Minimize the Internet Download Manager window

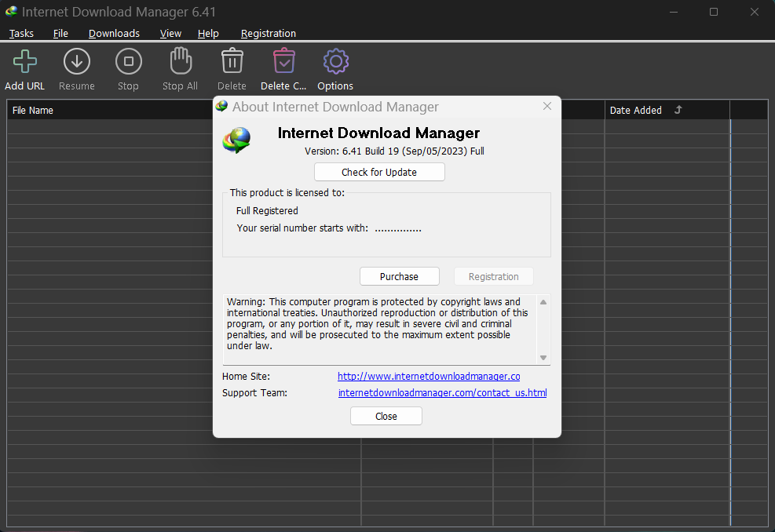pos(673,12)
